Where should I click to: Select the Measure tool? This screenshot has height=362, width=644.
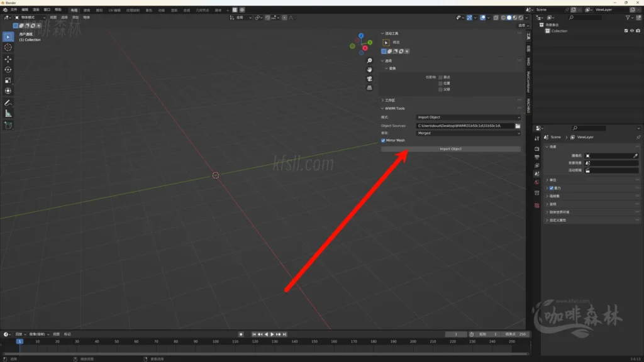[8, 114]
